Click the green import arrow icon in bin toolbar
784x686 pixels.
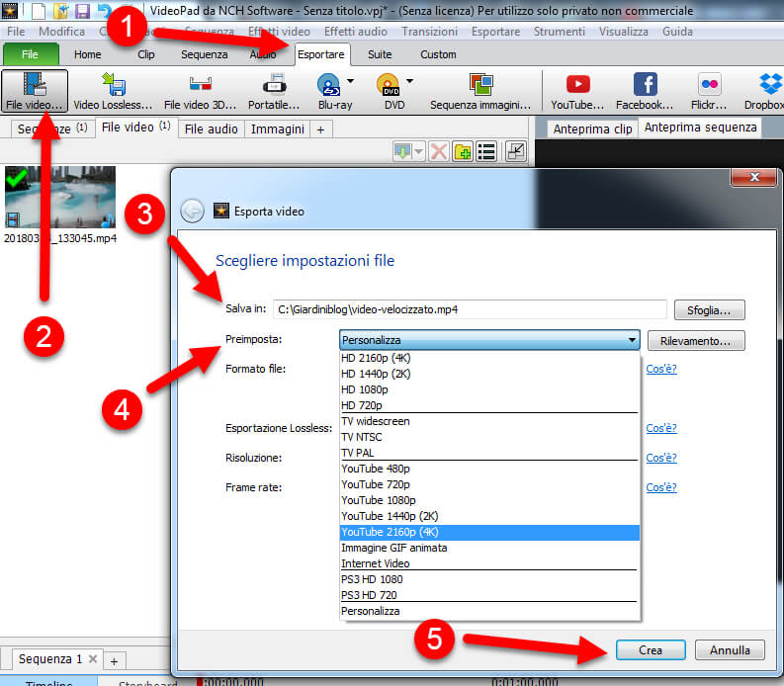402,151
